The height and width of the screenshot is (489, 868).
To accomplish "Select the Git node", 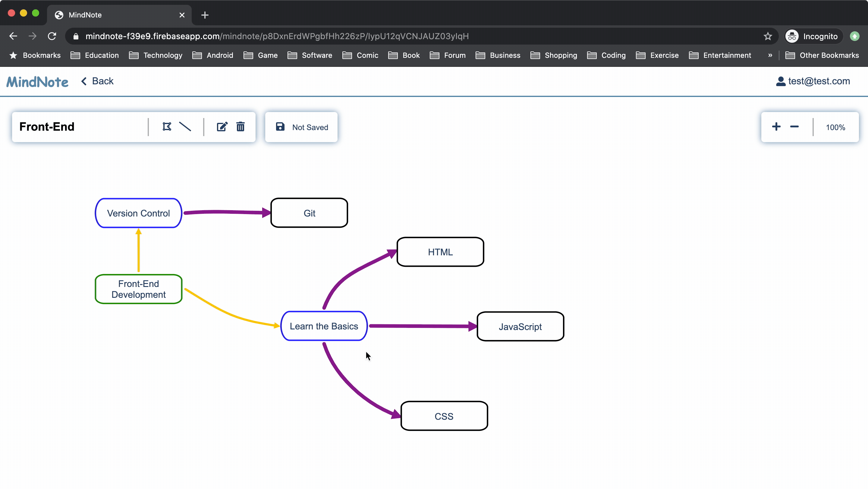I will [x=309, y=213].
